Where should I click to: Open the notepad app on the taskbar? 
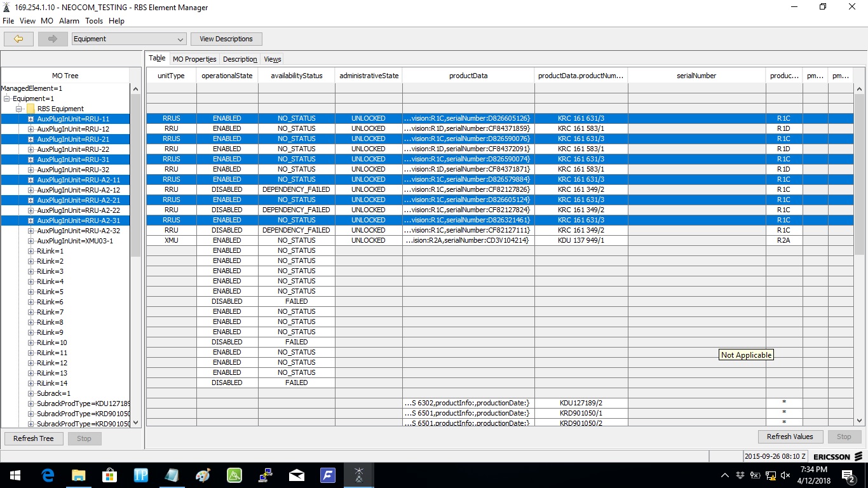coord(172,475)
